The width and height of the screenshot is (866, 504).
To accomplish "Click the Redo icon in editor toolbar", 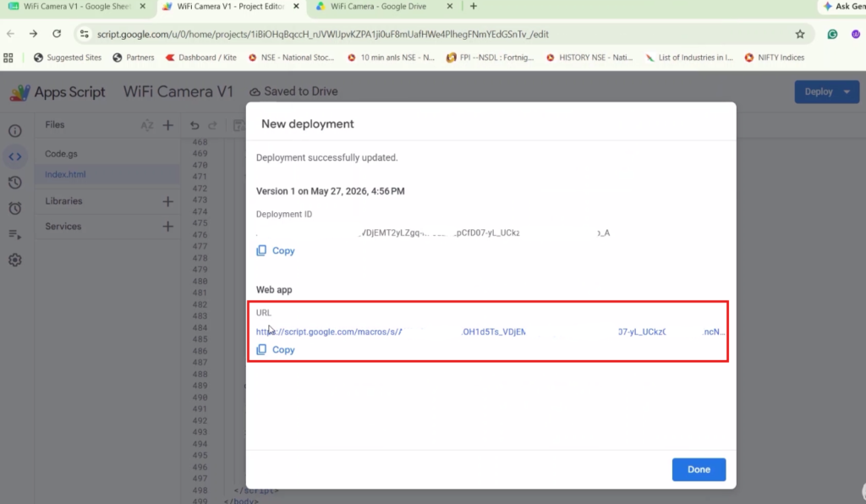I will 212,125.
